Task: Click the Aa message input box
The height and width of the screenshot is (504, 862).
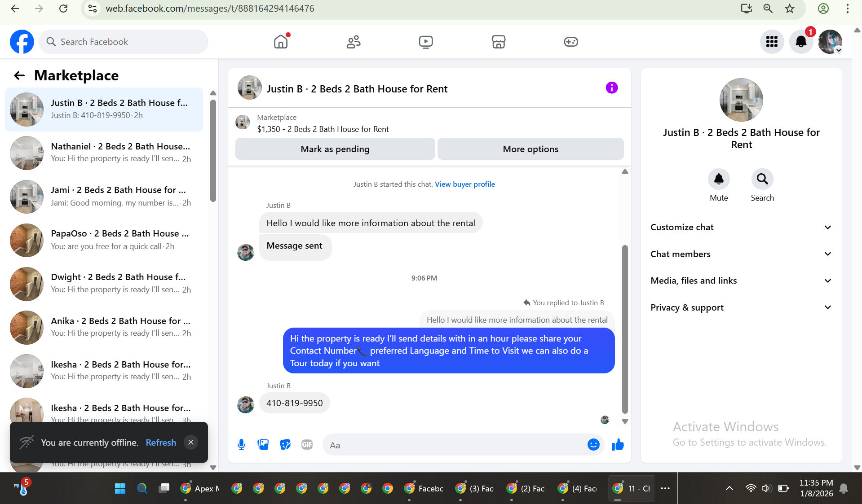Action: 454,445
